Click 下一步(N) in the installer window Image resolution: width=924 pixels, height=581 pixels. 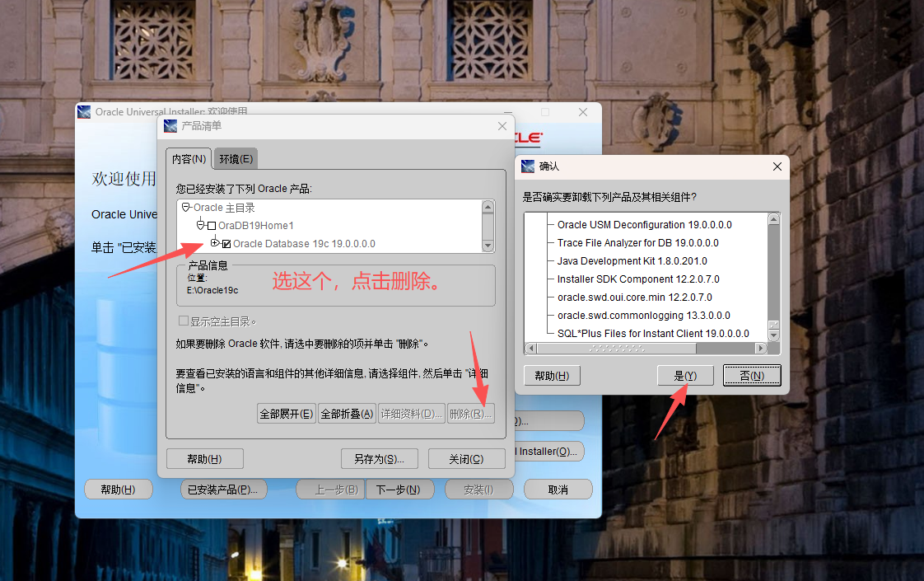click(x=399, y=490)
